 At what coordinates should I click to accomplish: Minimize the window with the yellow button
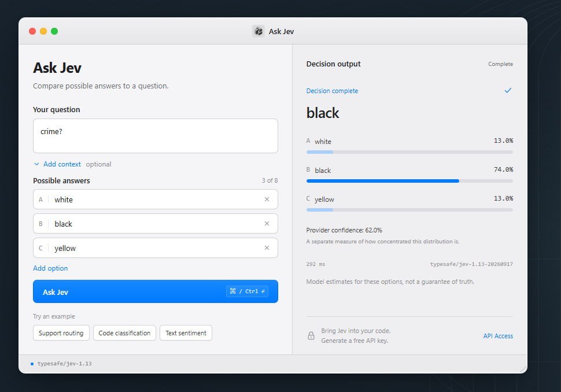point(43,31)
